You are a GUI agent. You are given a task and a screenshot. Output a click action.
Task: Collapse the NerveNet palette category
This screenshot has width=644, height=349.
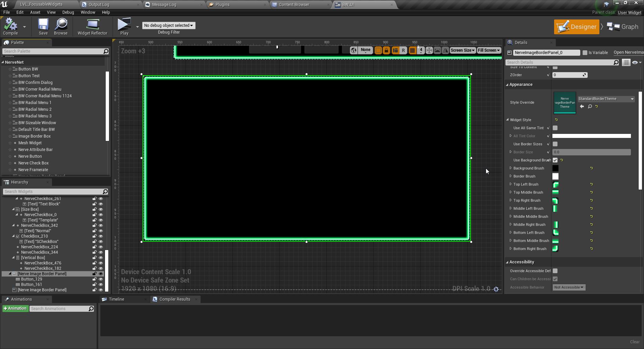click(x=3, y=62)
